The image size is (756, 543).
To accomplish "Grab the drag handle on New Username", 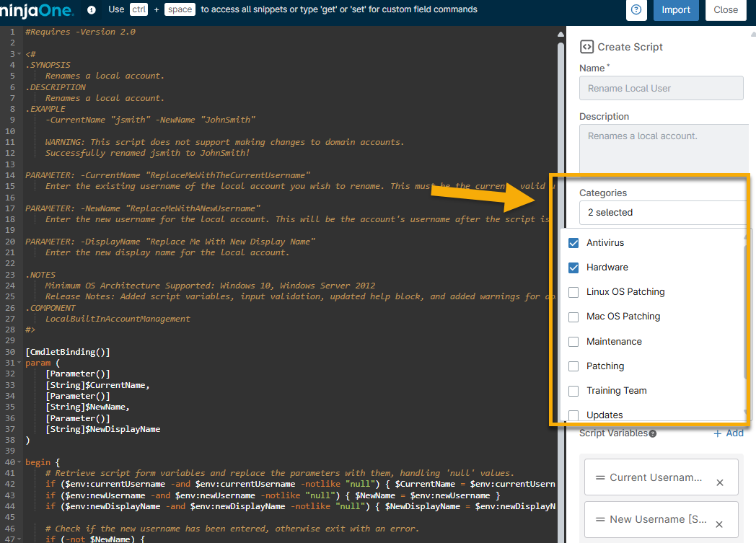I will [x=599, y=519].
